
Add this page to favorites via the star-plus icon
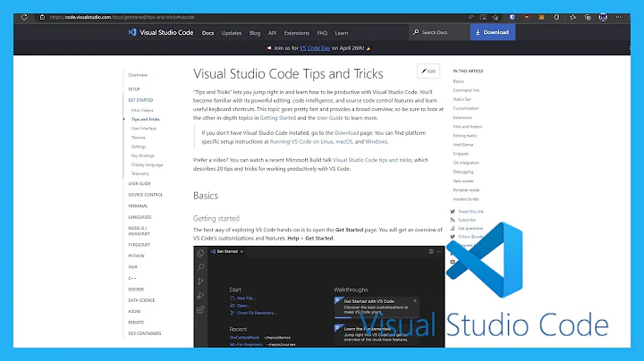click(496, 17)
